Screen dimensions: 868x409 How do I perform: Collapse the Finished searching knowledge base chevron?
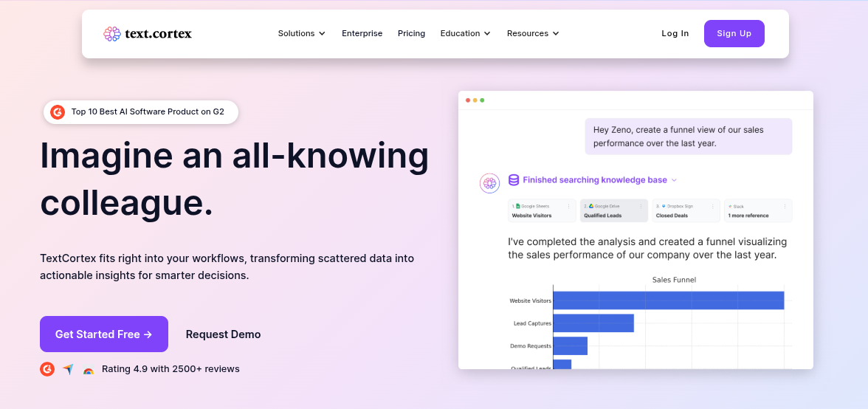[674, 180]
